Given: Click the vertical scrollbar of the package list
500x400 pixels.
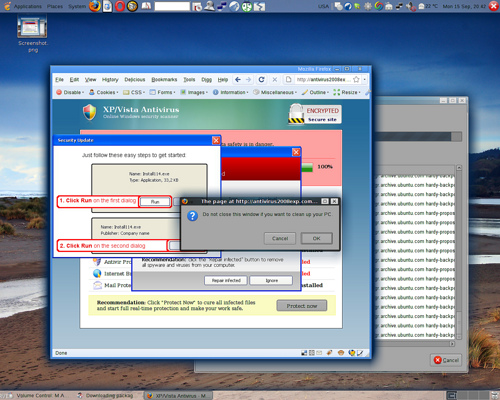Looking at the screenshot, I should coord(459,252).
